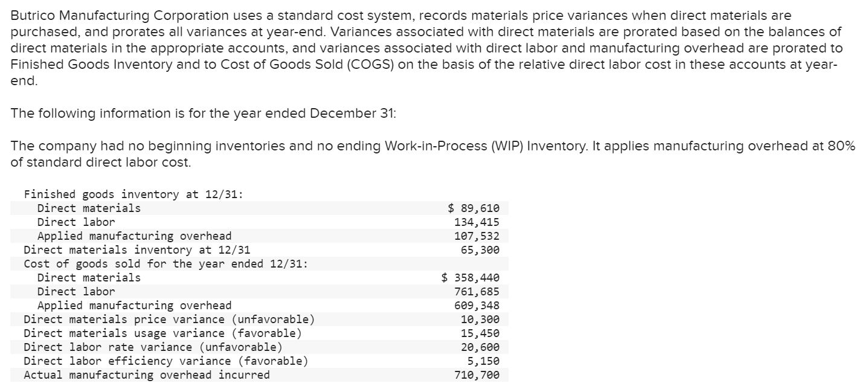Select the Applied manufacturing overhead 107,532 amount
This screenshot has height=392, width=868.
point(480,236)
